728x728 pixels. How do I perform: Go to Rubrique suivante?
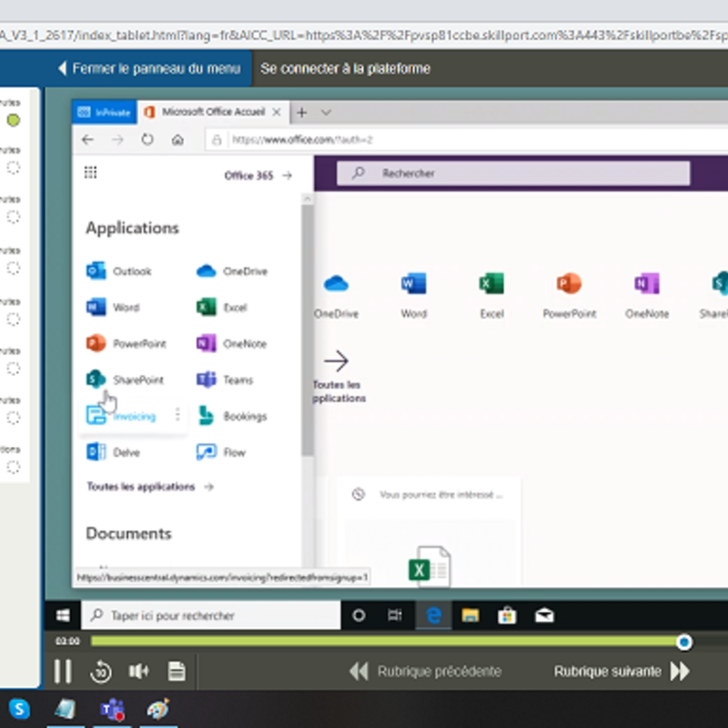tap(622, 672)
